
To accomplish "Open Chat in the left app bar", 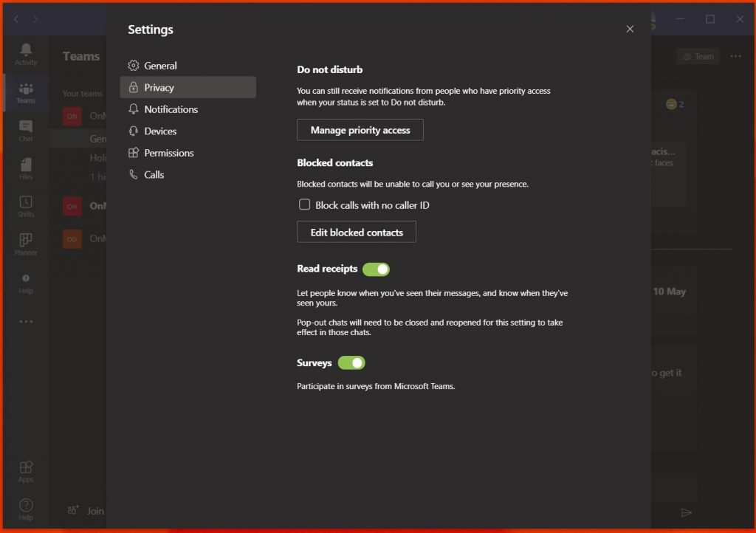I will pyautogui.click(x=26, y=131).
